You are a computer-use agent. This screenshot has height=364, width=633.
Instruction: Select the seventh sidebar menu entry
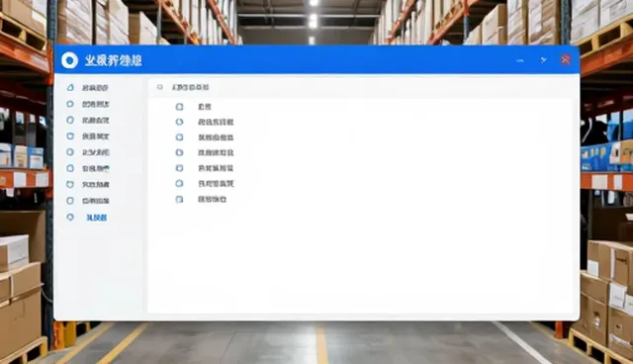pyautogui.click(x=88, y=185)
